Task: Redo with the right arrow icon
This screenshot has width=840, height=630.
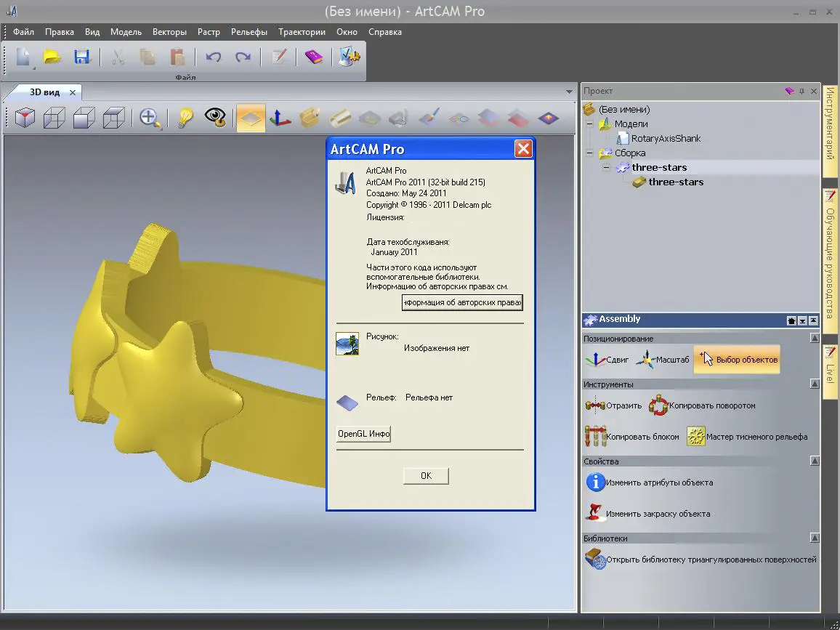Action: (243, 56)
